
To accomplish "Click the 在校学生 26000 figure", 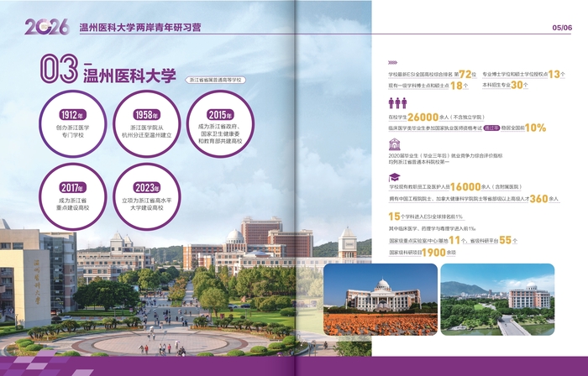I will [x=423, y=117].
